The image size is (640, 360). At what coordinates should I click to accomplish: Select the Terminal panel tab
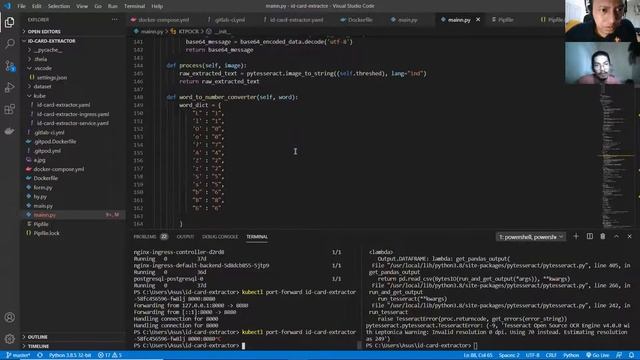pyautogui.click(x=257, y=237)
